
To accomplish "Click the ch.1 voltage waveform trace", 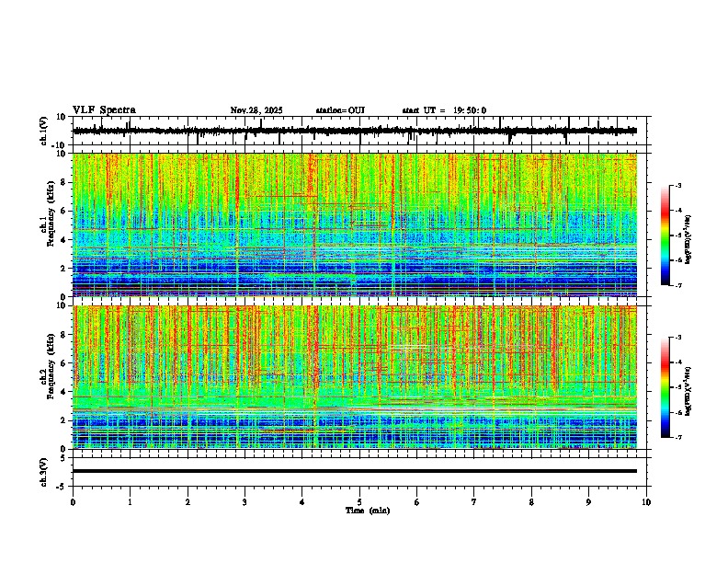I will point(355,131).
